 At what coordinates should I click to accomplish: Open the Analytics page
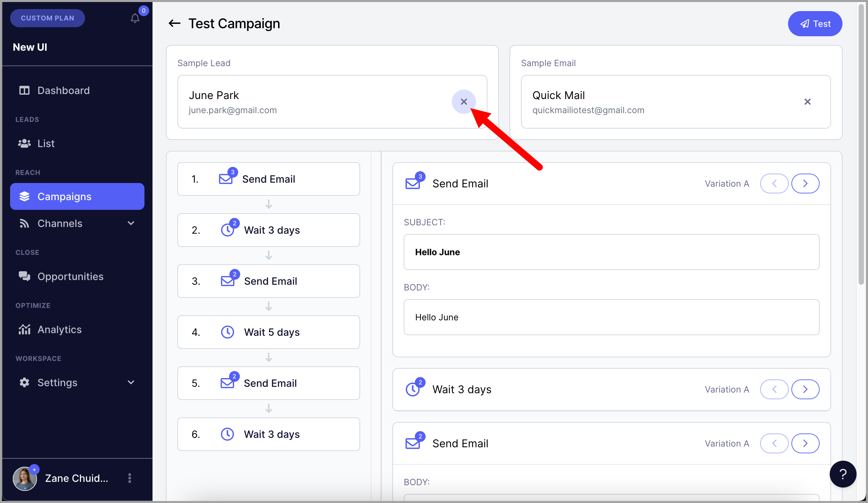77,329
